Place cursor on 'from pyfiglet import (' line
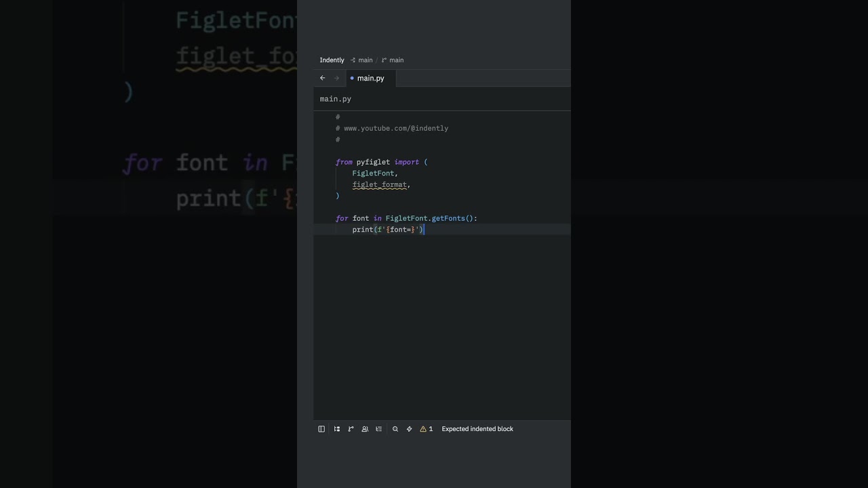 pyautogui.click(x=382, y=162)
